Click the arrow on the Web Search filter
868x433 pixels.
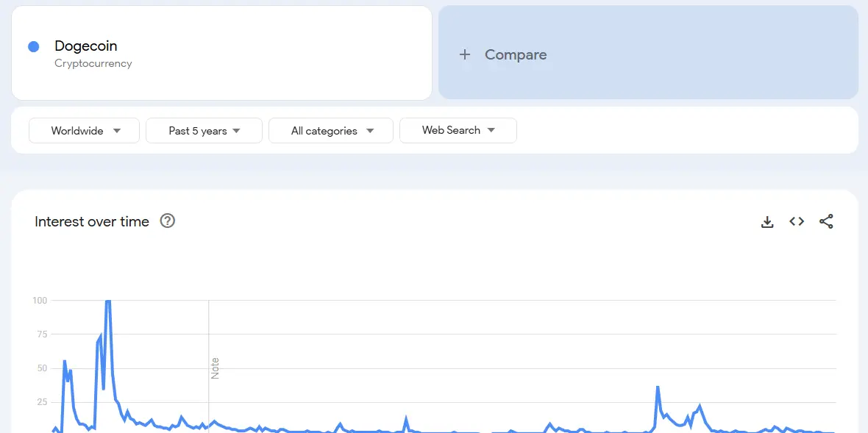tap(491, 130)
